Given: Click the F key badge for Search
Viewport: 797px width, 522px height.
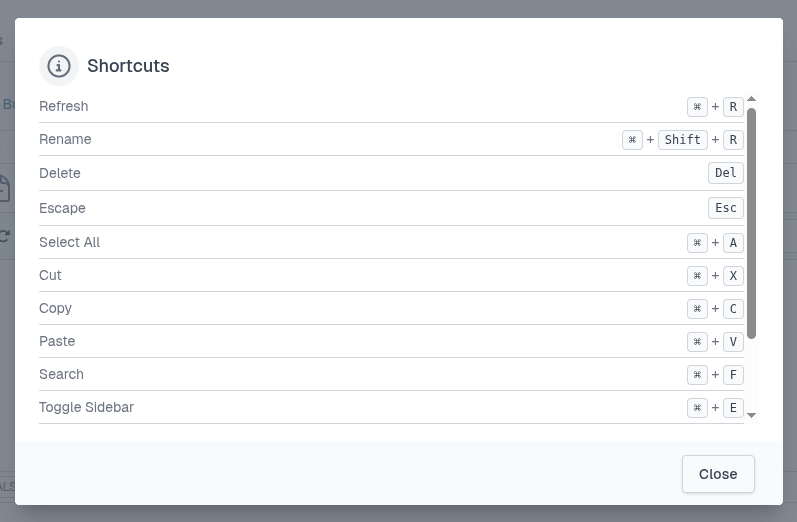Looking at the screenshot, I should coord(733,375).
